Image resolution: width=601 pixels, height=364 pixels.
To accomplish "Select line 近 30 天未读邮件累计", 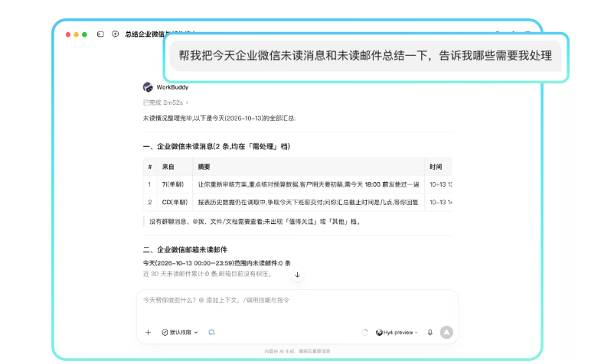I will click(x=207, y=274).
